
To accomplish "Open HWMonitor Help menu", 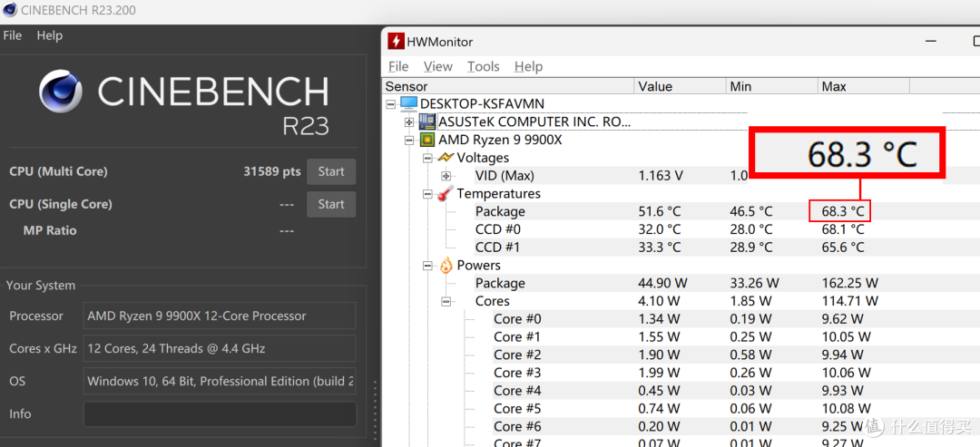I will point(528,66).
